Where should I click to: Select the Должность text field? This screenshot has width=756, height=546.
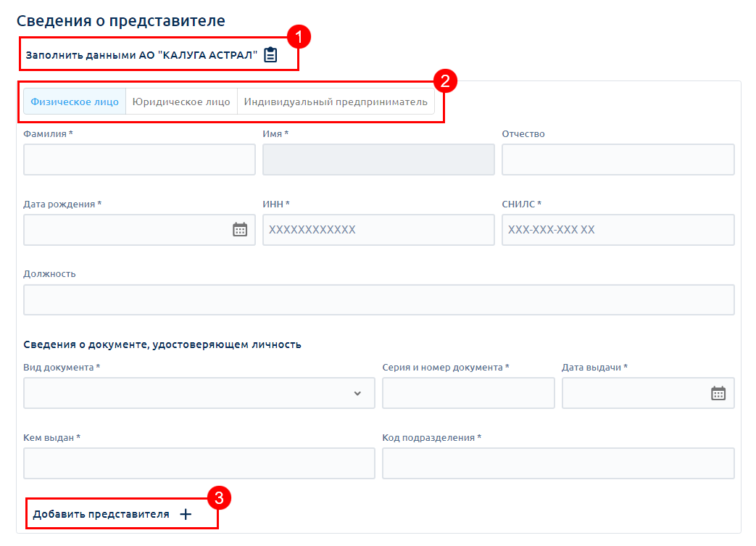(378, 299)
